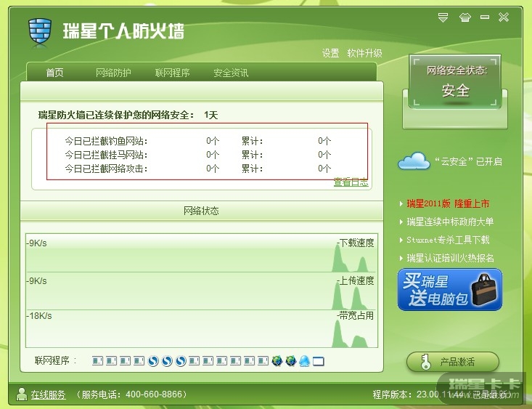Click the person icon beside 在线服务
This screenshot has height=409, width=532.
pyautogui.click(x=22, y=394)
